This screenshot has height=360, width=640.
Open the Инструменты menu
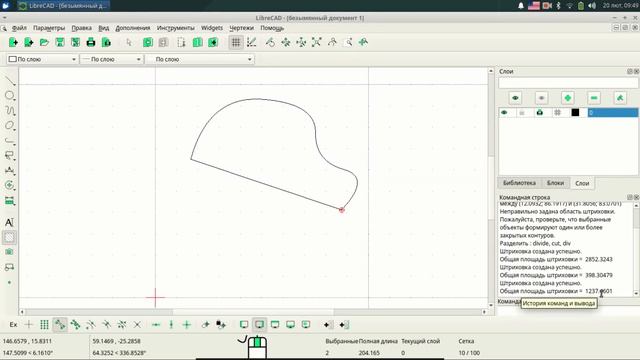point(176,28)
